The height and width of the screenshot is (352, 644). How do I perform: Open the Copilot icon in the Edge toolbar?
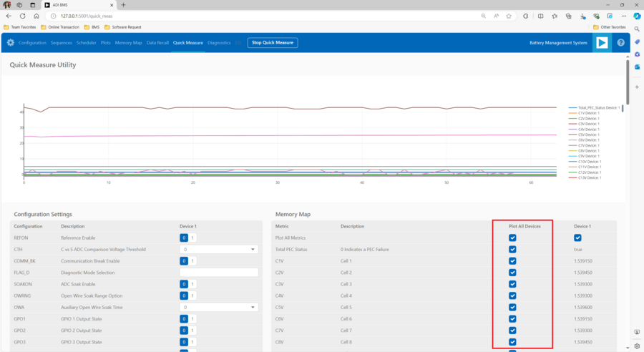point(636,16)
